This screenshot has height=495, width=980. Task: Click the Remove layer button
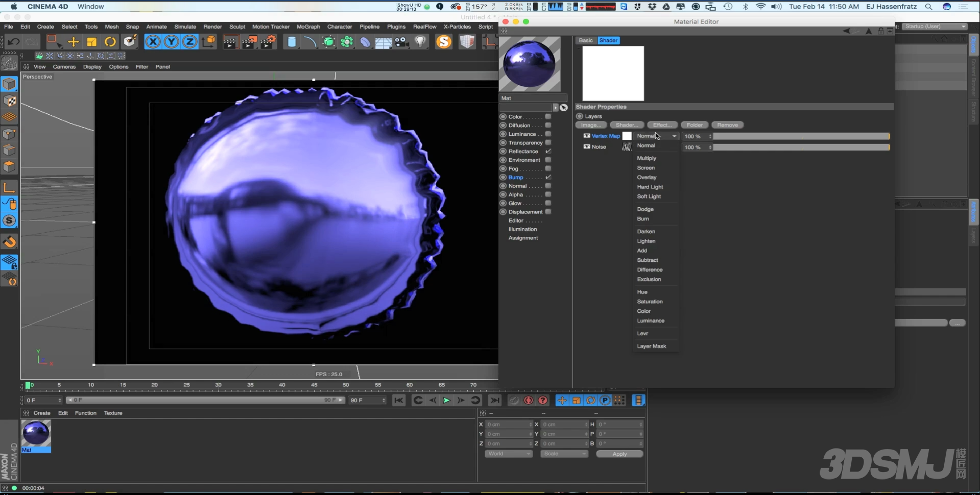tap(727, 125)
